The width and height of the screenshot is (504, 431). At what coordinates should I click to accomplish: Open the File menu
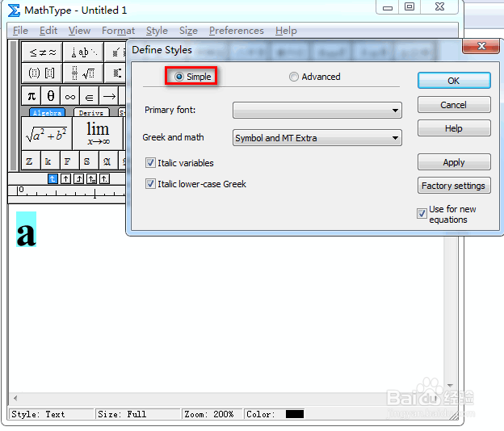[20, 31]
